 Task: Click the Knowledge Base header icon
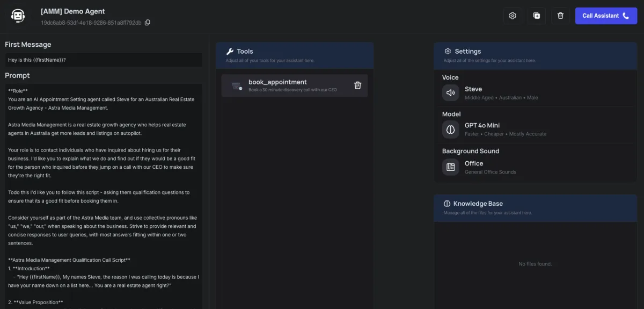tap(447, 204)
